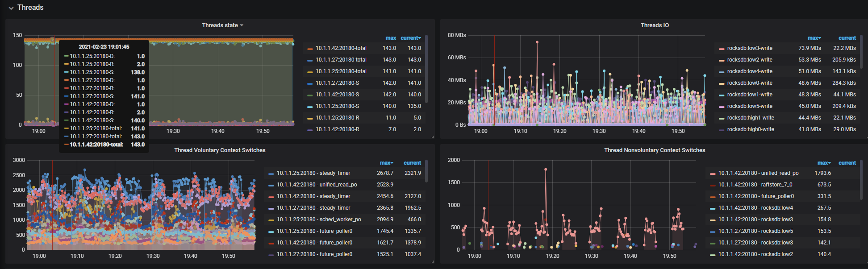This screenshot has width=868, height=269.
Task: Collapse the Threads row chevron
Action: pos(11,8)
